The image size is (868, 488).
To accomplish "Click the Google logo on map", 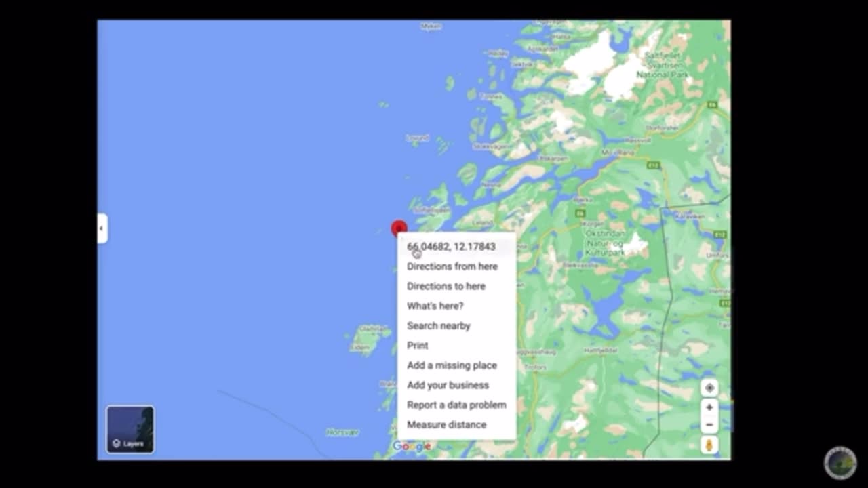I will [412, 446].
